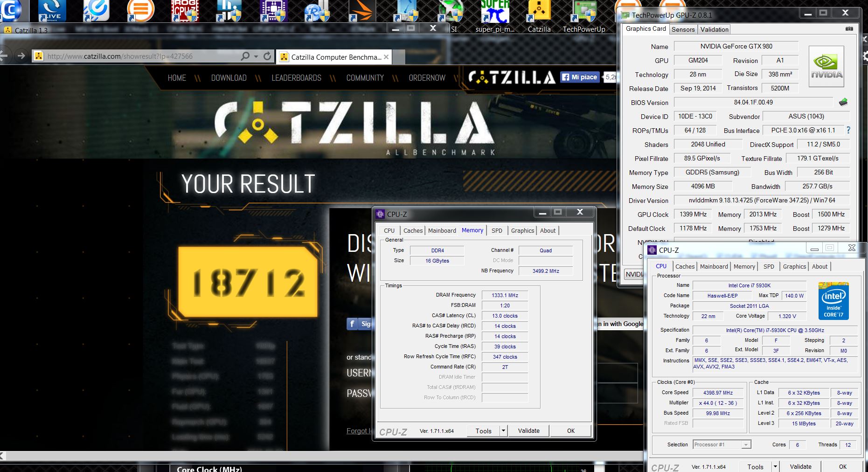Open the Graphics tab in CPU-Z Memory window

click(522, 230)
